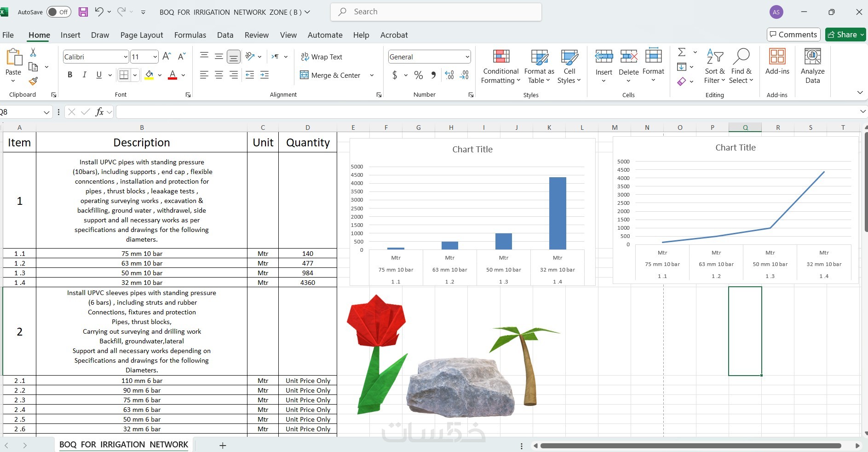Open the font color palette arrow
This screenshot has height=452, width=868.
click(183, 75)
